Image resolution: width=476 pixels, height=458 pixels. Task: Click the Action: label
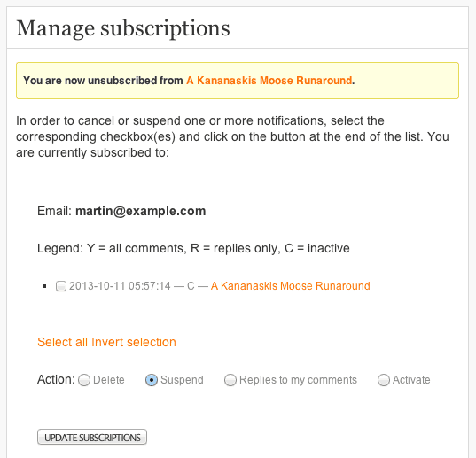pos(56,380)
